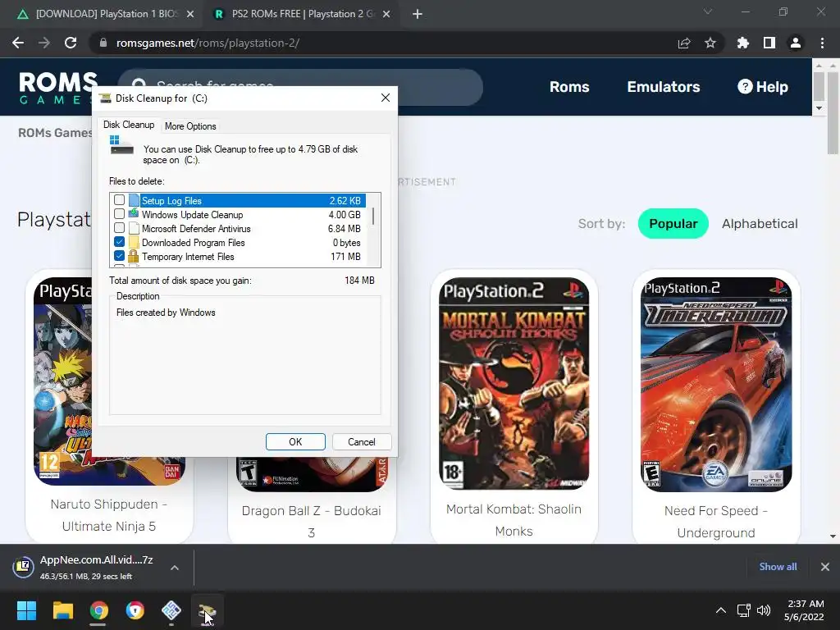The width and height of the screenshot is (840, 630).
Task: Select the Setup Log Files row text
Action: point(171,201)
